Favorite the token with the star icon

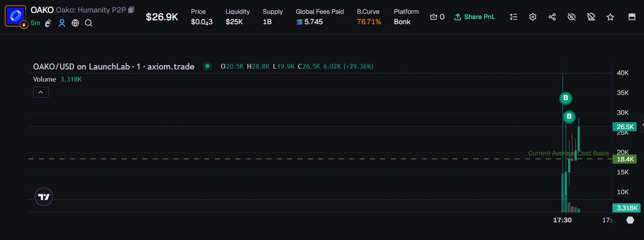[610, 17]
